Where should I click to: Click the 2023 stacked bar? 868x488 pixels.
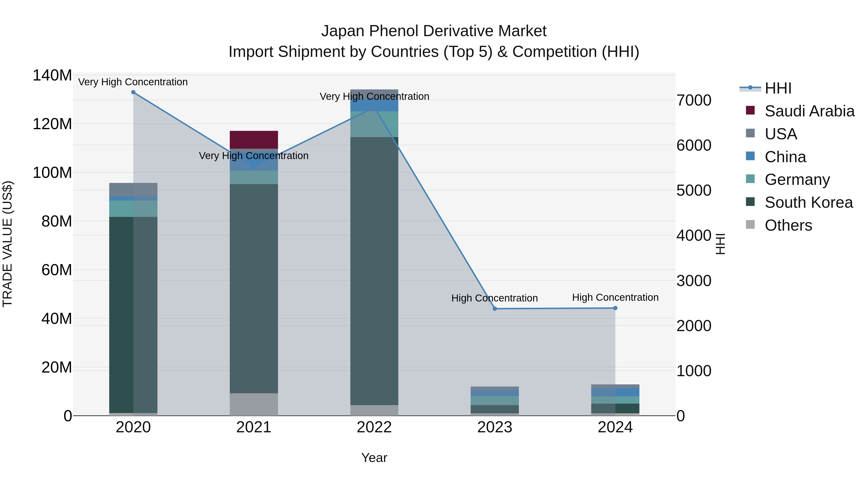pos(495,401)
